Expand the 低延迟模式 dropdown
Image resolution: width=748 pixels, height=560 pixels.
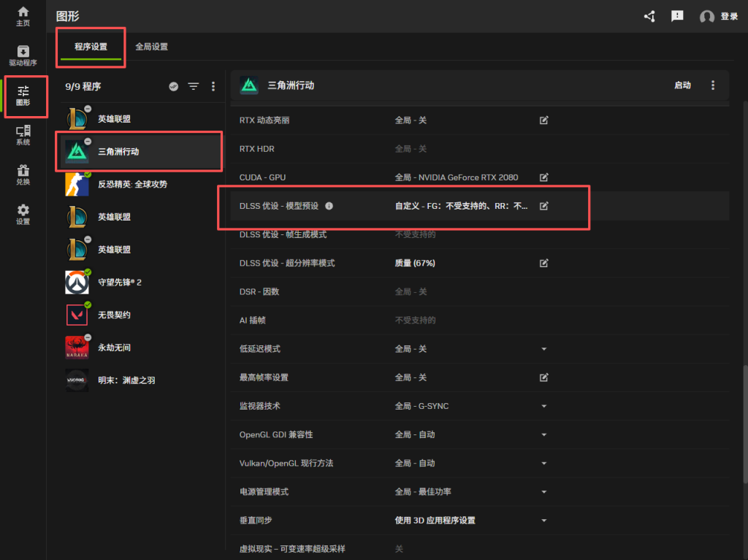pos(543,349)
